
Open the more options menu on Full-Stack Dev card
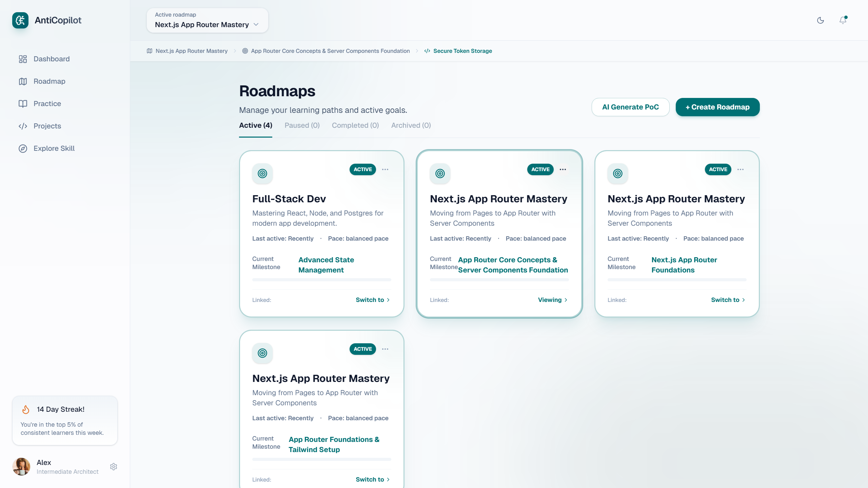coord(385,169)
